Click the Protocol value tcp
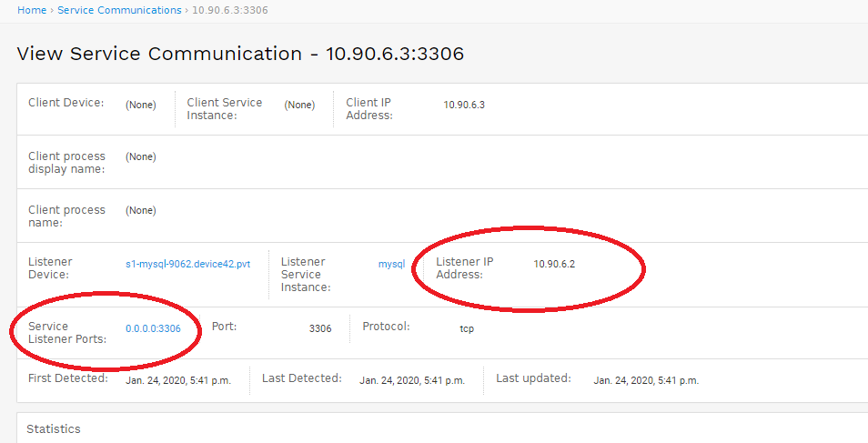The image size is (868, 443). coord(467,328)
